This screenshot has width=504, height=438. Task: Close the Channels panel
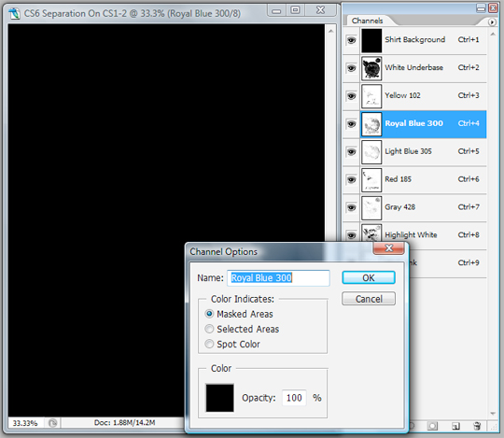(493, 8)
